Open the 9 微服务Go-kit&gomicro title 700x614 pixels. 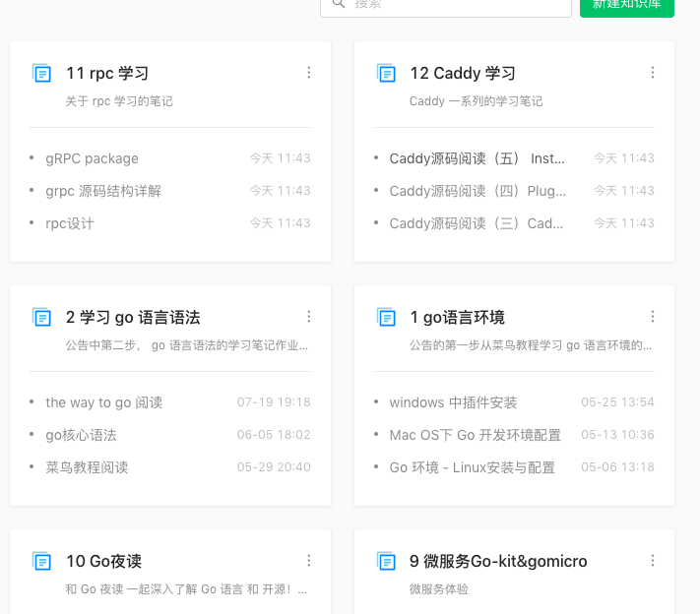pyautogui.click(x=498, y=561)
